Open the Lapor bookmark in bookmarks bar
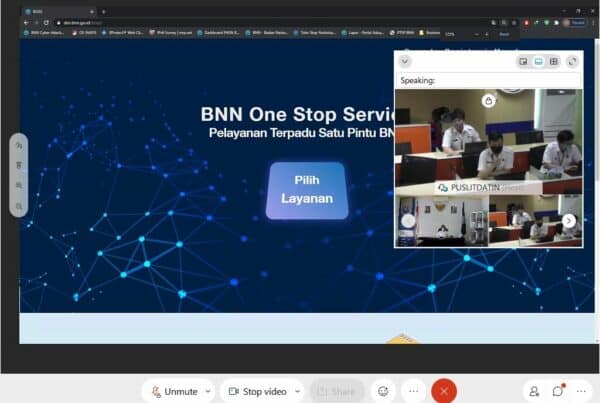600x403 pixels. (x=363, y=33)
